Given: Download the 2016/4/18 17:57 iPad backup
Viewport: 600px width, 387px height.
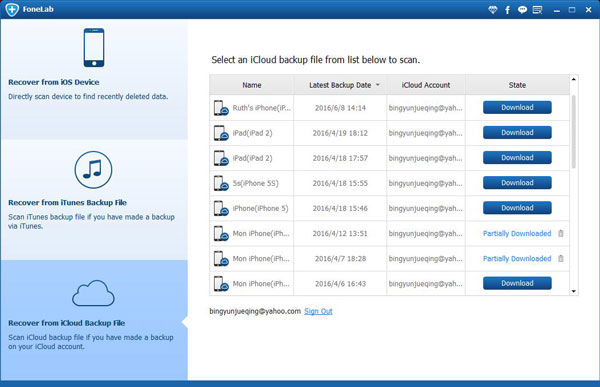Looking at the screenshot, I should [x=517, y=158].
